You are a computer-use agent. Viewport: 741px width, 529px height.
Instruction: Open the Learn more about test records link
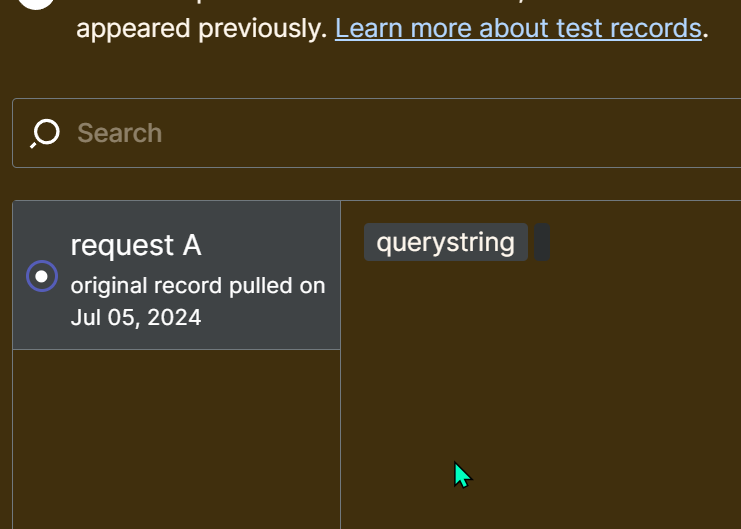[518, 28]
